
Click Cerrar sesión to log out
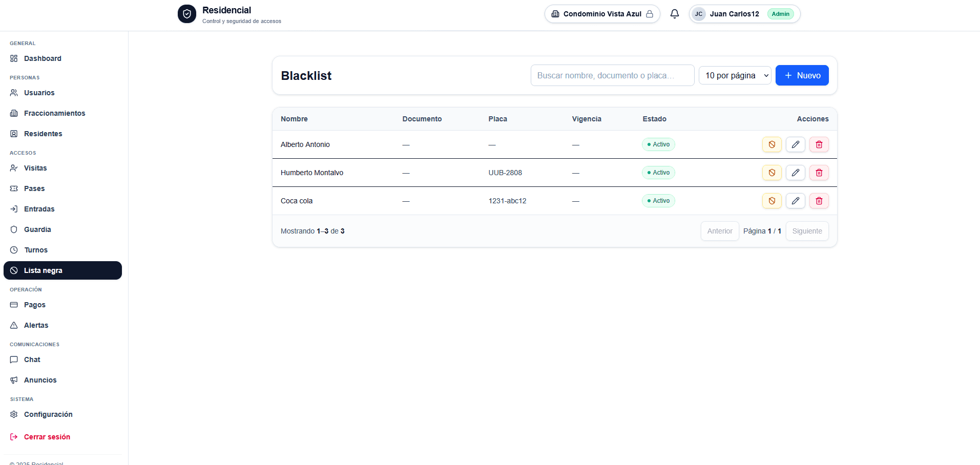click(47, 437)
